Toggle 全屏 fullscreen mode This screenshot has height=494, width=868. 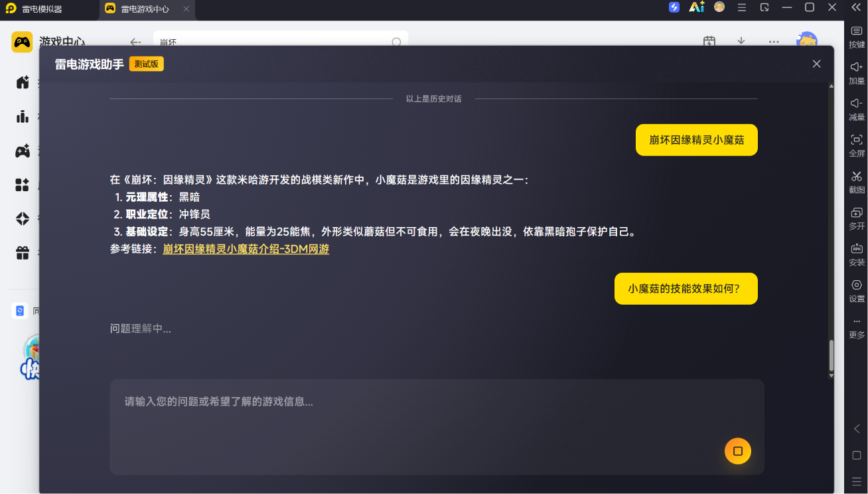pos(857,146)
